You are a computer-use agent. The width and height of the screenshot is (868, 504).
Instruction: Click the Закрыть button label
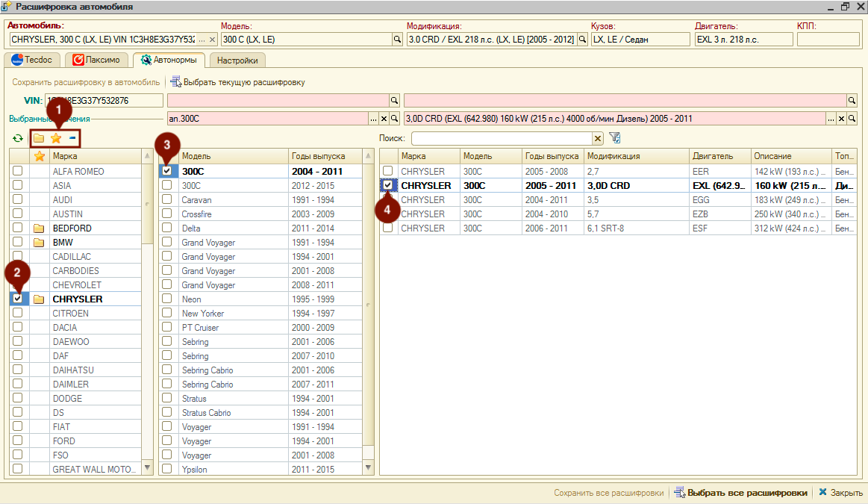tap(846, 492)
